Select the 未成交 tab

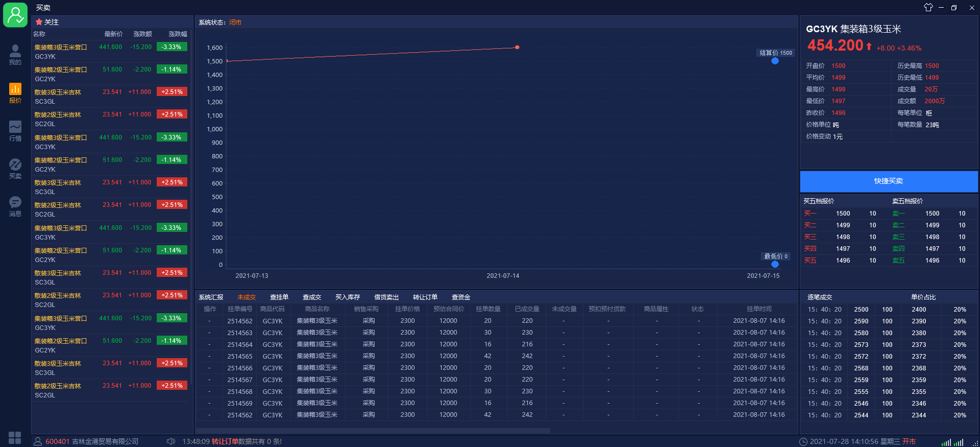(247, 297)
